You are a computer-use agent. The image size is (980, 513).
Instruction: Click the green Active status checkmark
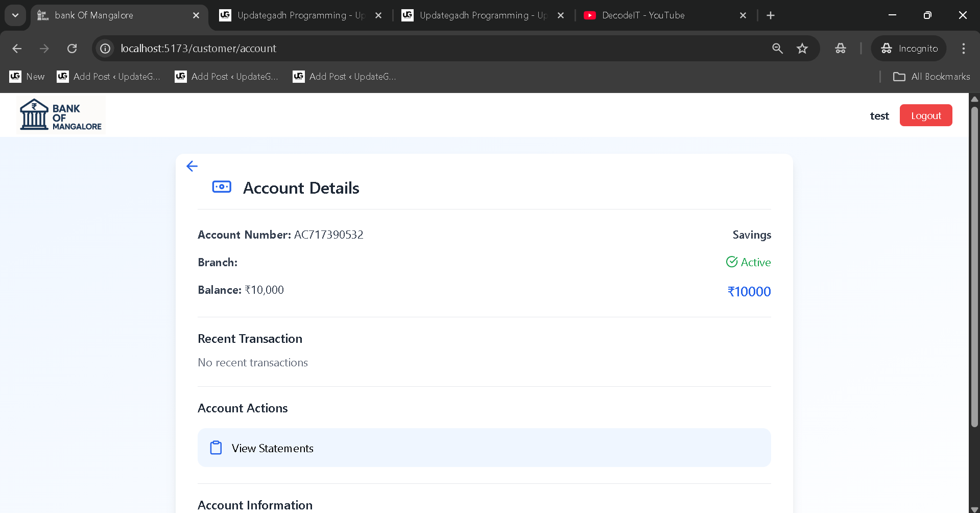tap(731, 262)
